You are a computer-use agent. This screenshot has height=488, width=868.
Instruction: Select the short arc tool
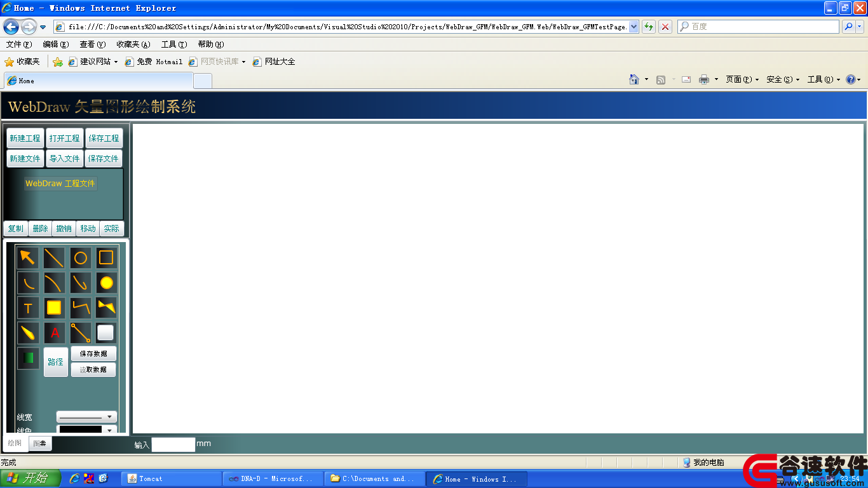(x=28, y=283)
